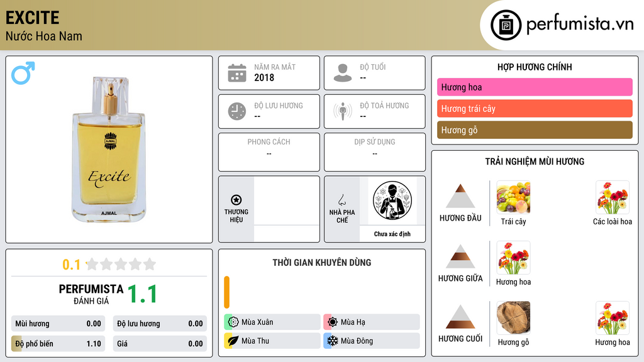
Task: Click the Mùa Đông season label
Action: coord(357,341)
